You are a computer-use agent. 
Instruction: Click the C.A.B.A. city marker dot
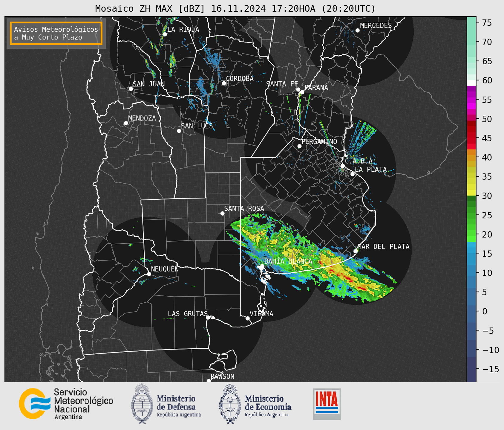343,166
